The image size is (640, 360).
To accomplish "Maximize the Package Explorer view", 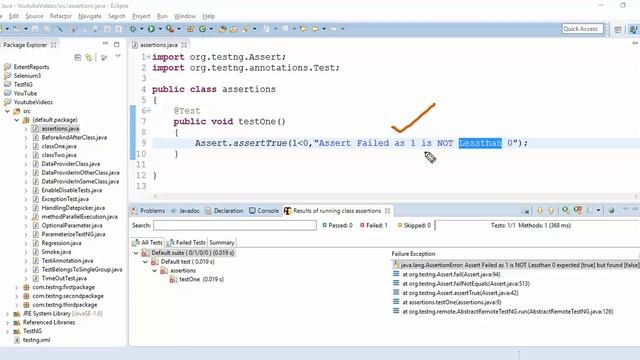I will pos(117,44).
